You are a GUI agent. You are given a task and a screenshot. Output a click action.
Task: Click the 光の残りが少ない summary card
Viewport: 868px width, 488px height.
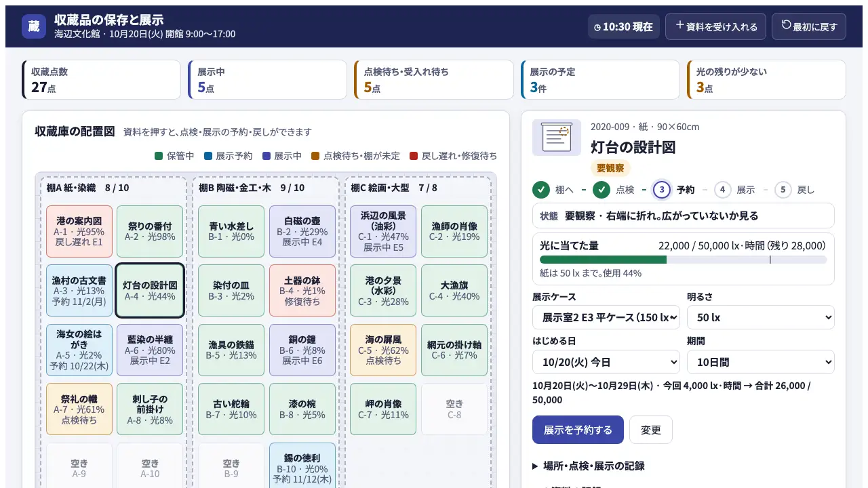pyautogui.click(x=766, y=80)
